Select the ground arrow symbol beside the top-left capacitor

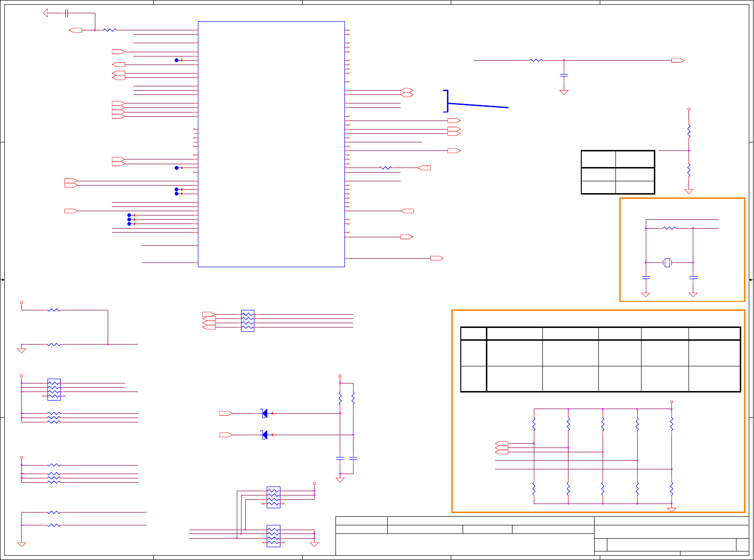pos(46,13)
